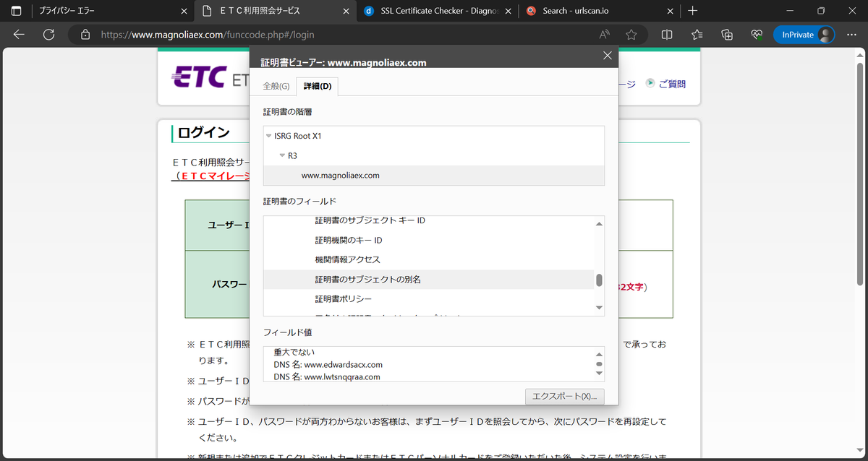The image size is (868, 461).
Task: Reload the current page
Action: 49,34
